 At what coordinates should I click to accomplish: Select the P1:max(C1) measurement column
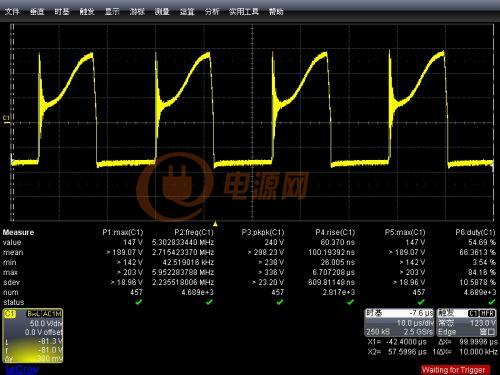tap(122, 232)
